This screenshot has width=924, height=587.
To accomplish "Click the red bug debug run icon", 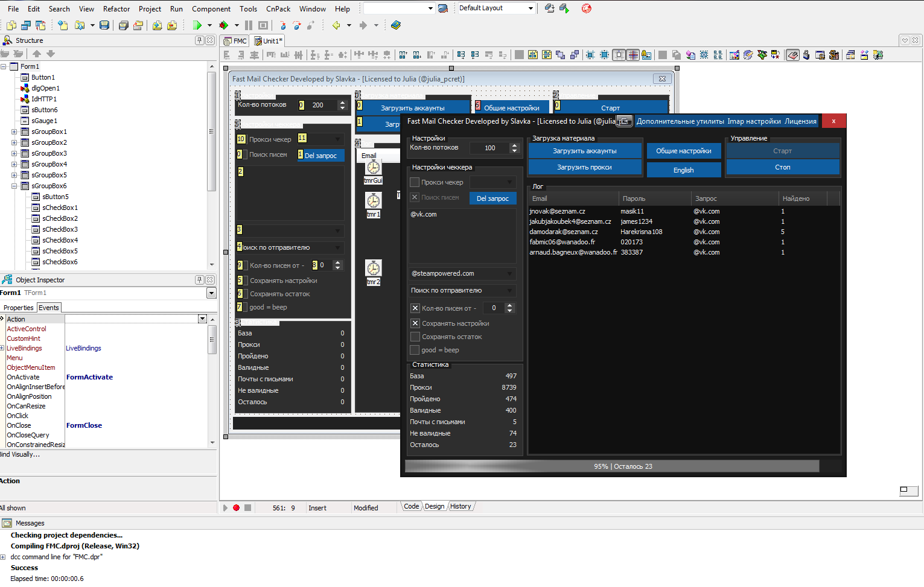I will (x=223, y=25).
